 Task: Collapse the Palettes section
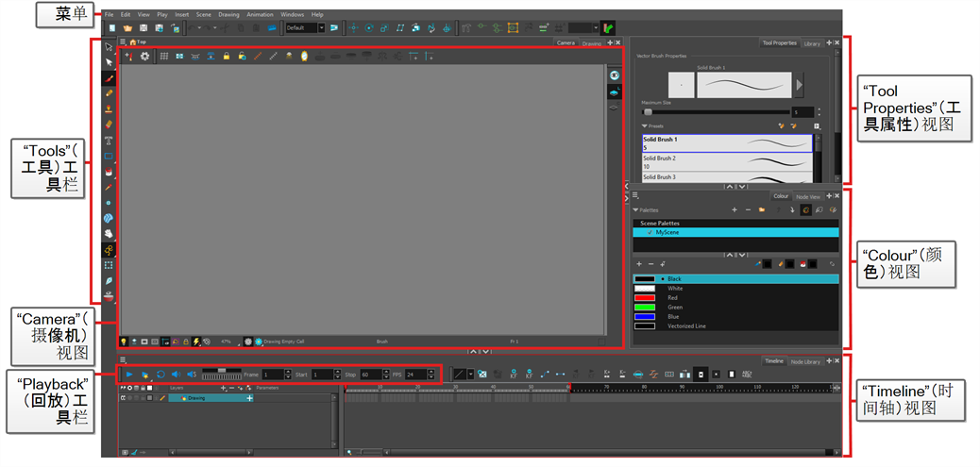pos(635,209)
